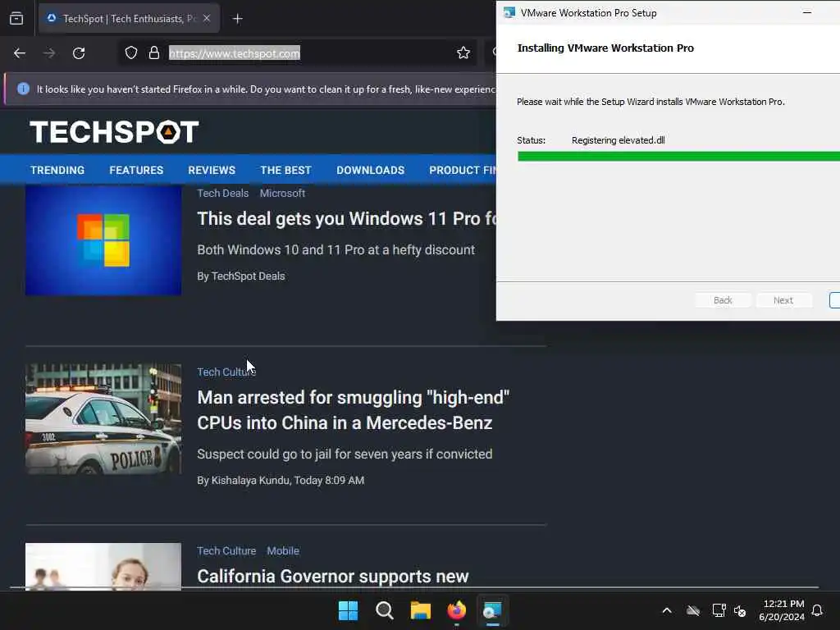840x630 pixels.
Task: Open the Windows 11 Pro deal headline
Action: pyautogui.click(x=347, y=218)
